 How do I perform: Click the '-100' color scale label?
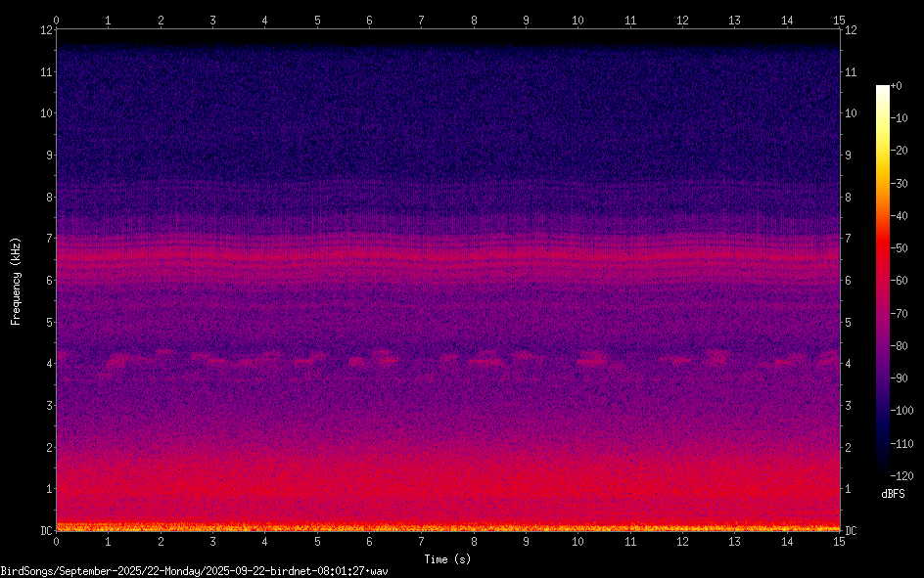[901, 411]
